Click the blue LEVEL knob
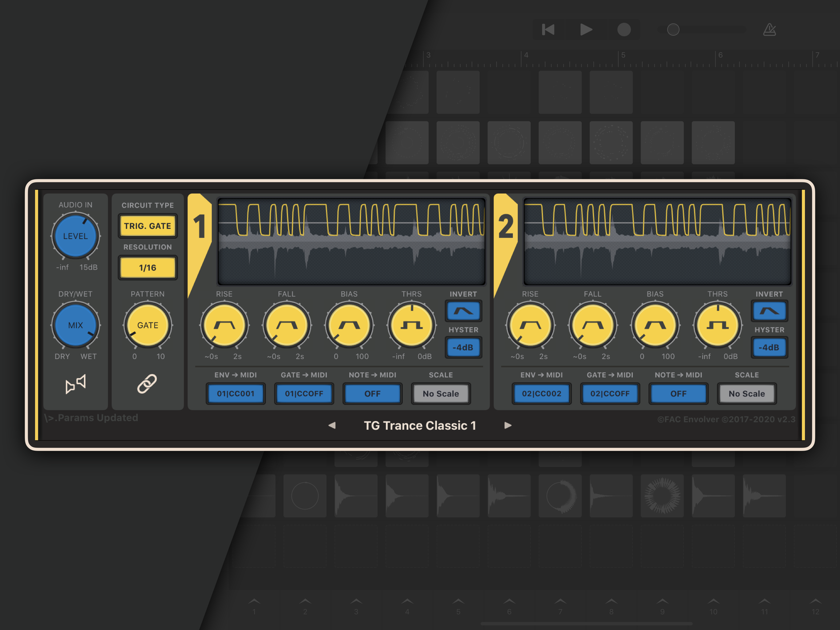Image resolution: width=840 pixels, height=630 pixels. tap(75, 236)
